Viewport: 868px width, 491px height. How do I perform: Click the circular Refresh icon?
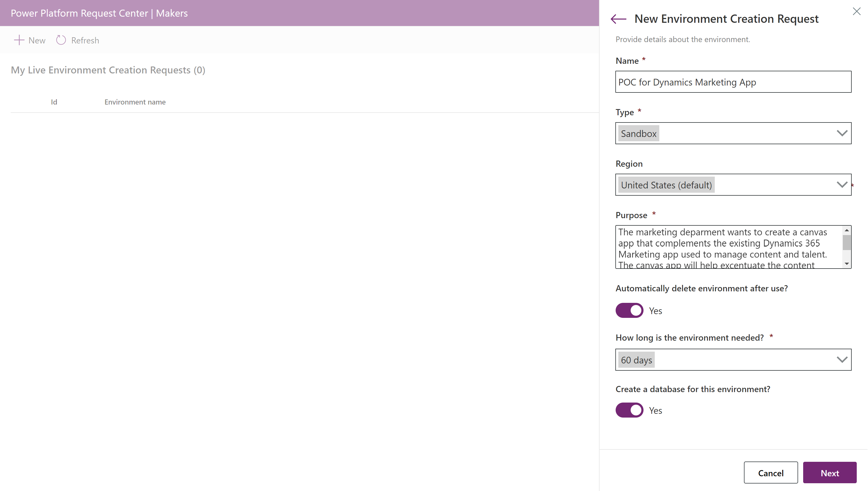[61, 40]
